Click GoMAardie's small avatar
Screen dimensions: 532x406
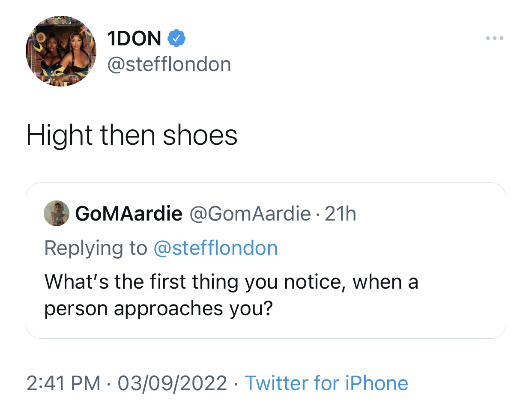click(57, 213)
